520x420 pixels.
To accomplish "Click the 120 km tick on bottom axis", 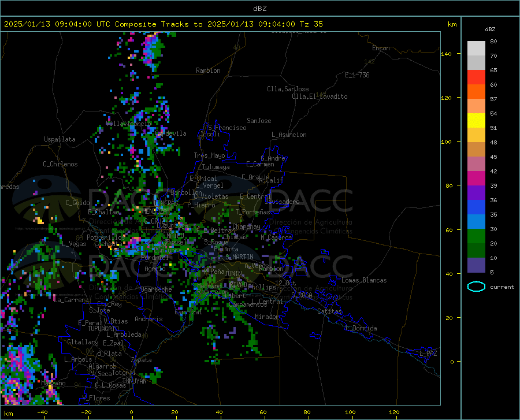I will tap(394, 412).
